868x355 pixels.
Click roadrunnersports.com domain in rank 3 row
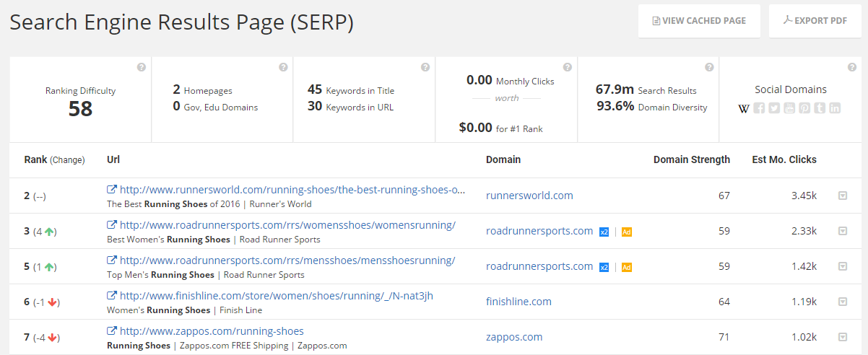click(539, 231)
